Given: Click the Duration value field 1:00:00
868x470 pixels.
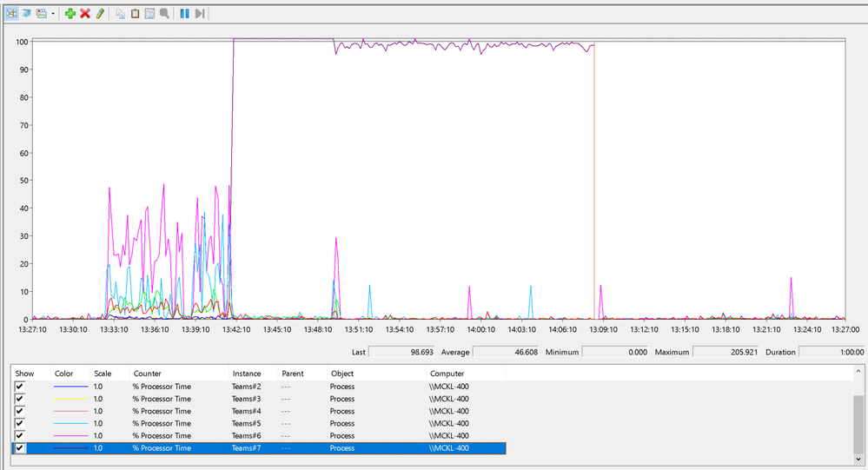Looking at the screenshot, I should [832, 352].
